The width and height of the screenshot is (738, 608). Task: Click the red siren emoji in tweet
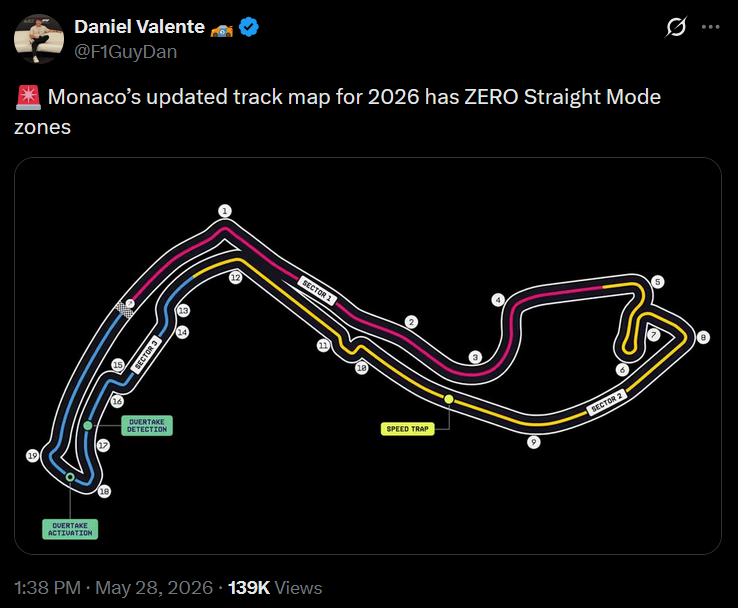[28, 97]
